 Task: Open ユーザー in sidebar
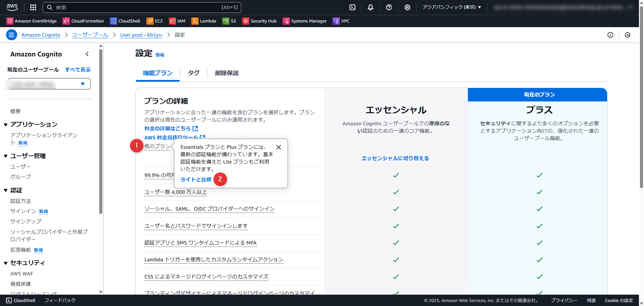(x=20, y=167)
